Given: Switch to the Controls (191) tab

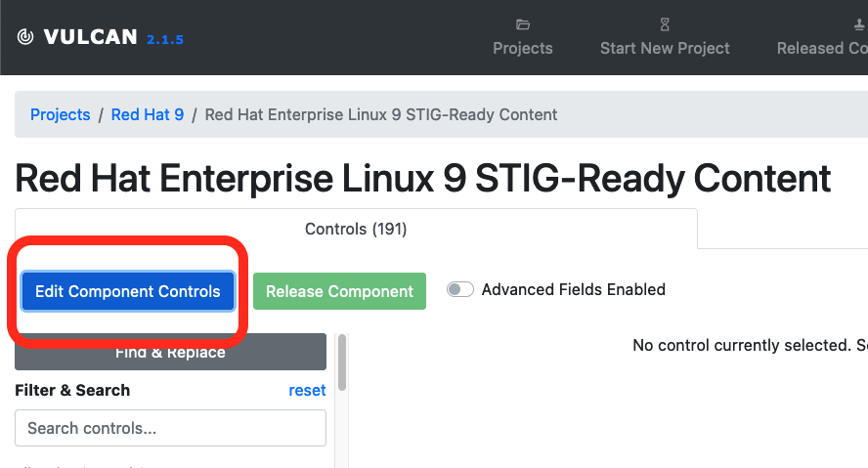Looking at the screenshot, I should tap(356, 230).
